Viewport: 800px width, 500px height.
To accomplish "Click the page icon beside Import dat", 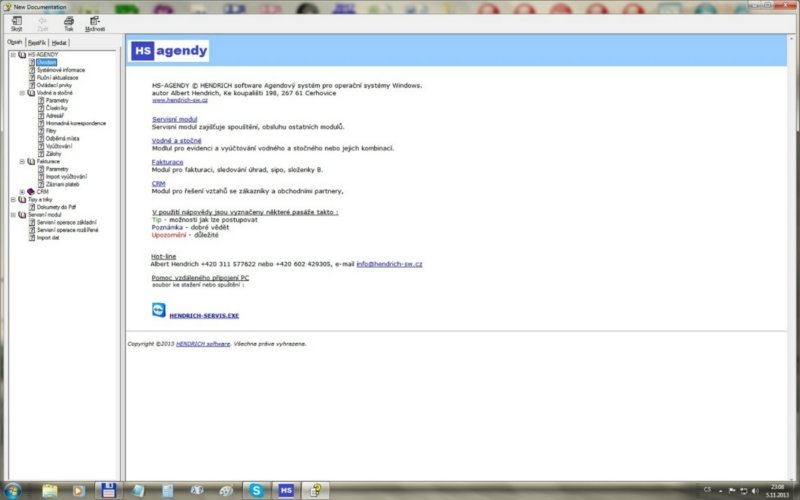I will 32,238.
